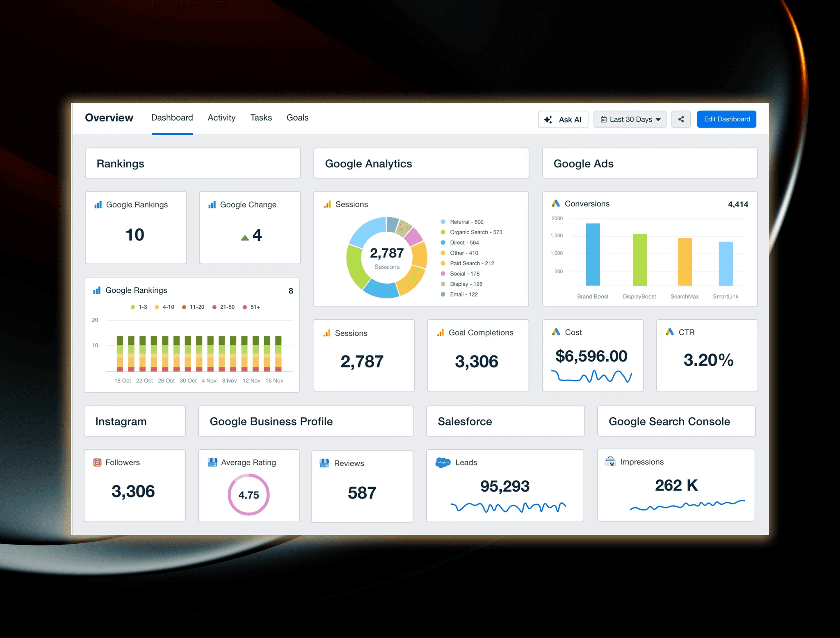Click the Google Ads icon next to Conversions

click(556, 204)
